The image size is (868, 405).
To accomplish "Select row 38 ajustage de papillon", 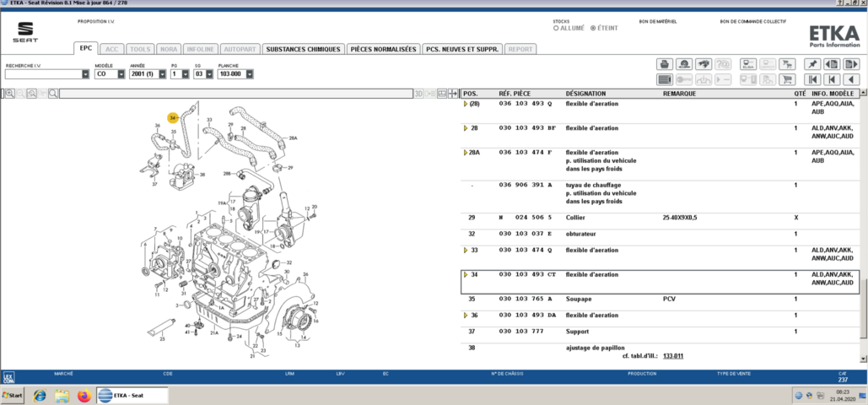I will tap(660, 352).
